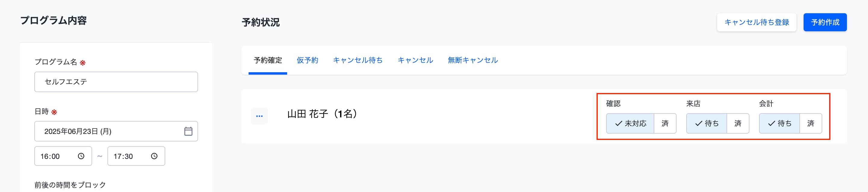Click the date field showing 2025年06月23日
This screenshot has width=868, height=192.
pyautogui.click(x=116, y=131)
